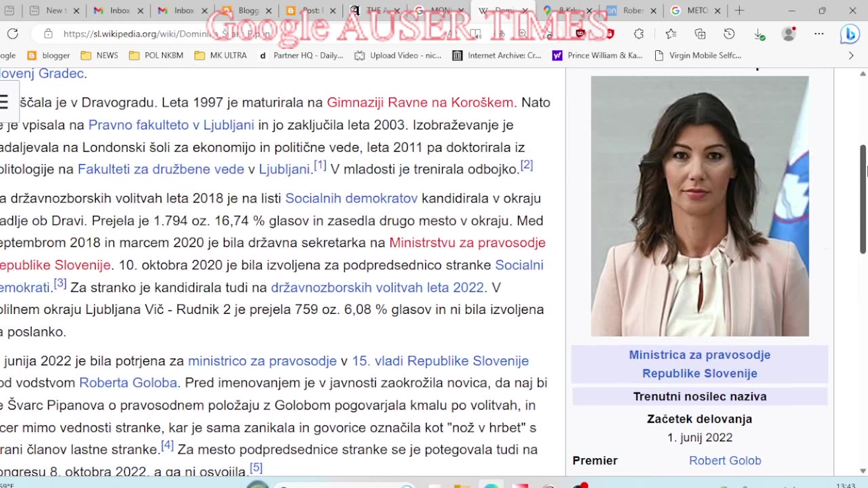Launch the Bing chat sidebar button
The width and height of the screenshot is (868, 488).
click(850, 34)
